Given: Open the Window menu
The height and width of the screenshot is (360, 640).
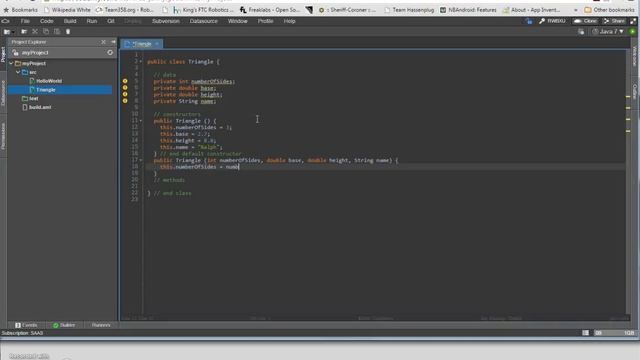Looking at the screenshot, I should [x=238, y=21].
